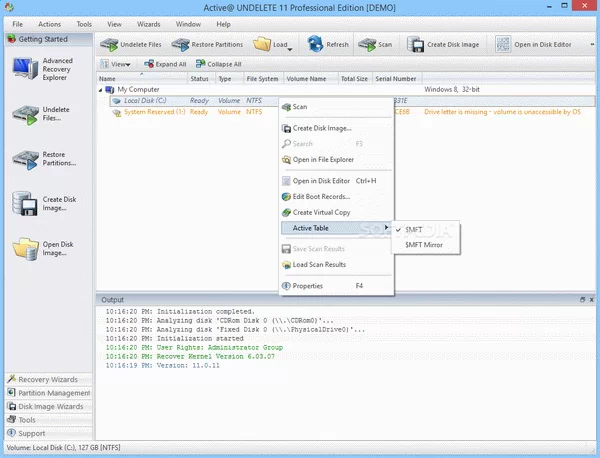This screenshot has height=458, width=600.
Task: Open the File menu
Action: 17,24
